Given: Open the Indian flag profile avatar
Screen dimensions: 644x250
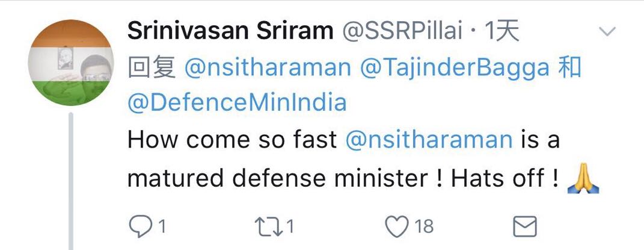Looking at the screenshot, I should [72, 63].
